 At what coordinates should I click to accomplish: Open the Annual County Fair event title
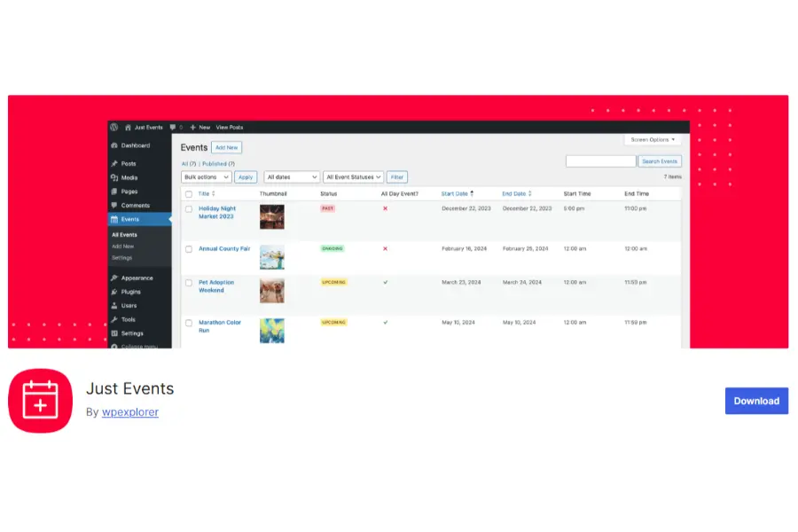pos(224,249)
